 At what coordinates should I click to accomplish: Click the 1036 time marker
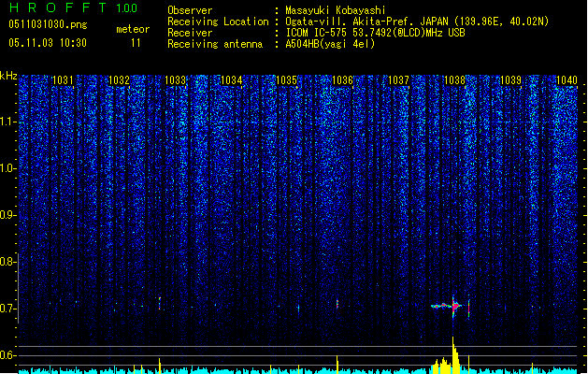(x=343, y=80)
